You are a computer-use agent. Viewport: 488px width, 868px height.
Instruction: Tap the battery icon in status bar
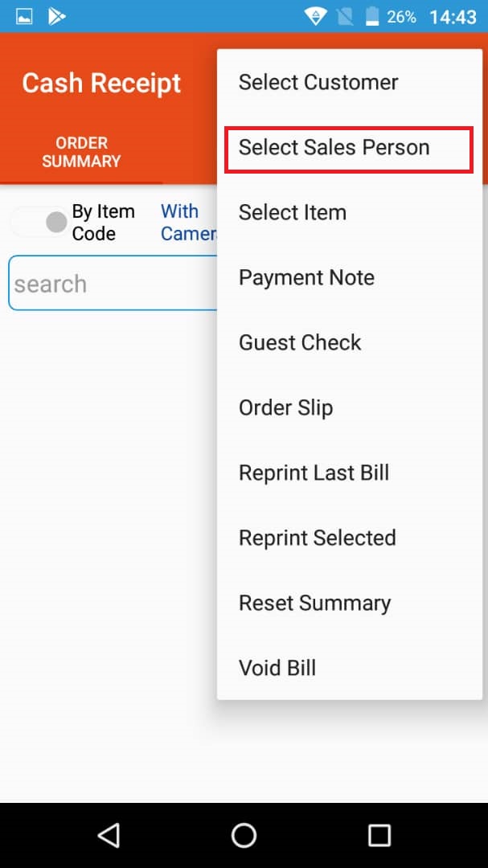[372, 16]
